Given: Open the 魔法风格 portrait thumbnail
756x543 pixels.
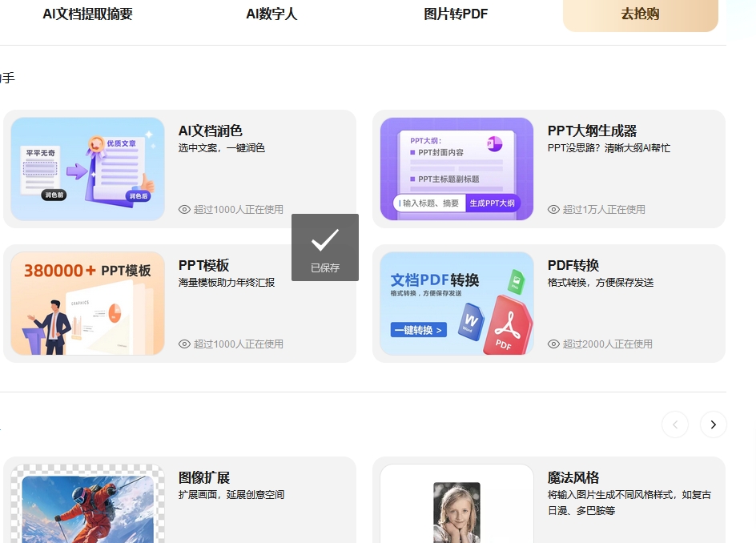Looking at the screenshot, I should [456, 504].
